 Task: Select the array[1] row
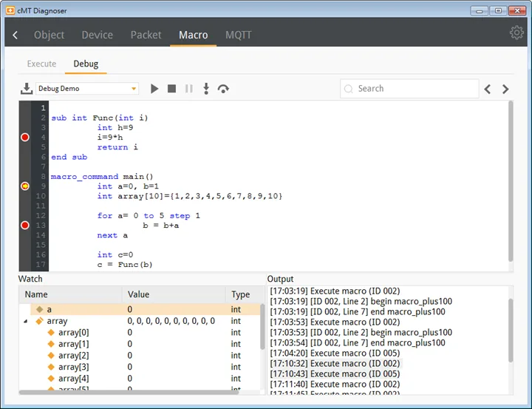click(140, 344)
